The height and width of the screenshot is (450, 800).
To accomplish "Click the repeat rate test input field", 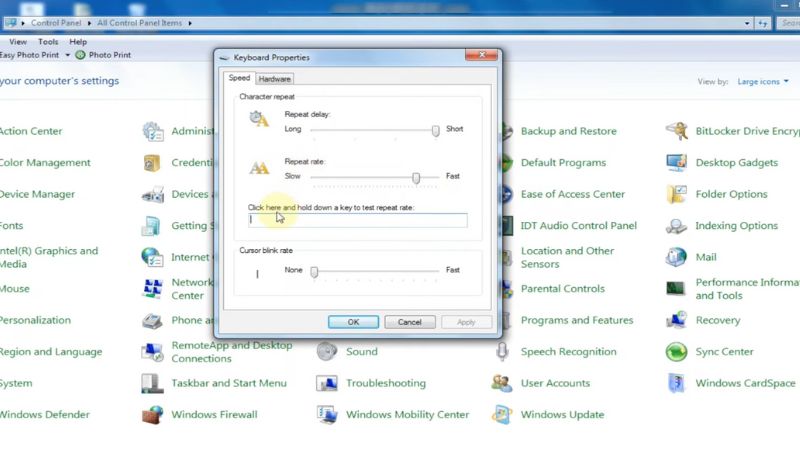I will 357,220.
